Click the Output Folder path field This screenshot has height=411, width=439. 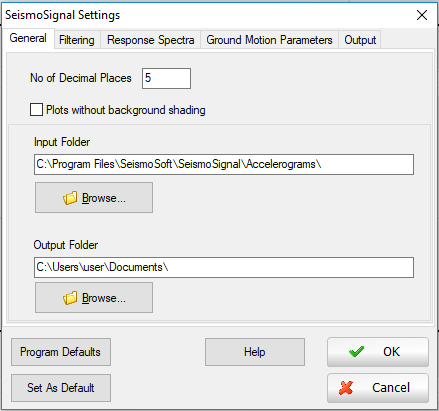point(224,267)
